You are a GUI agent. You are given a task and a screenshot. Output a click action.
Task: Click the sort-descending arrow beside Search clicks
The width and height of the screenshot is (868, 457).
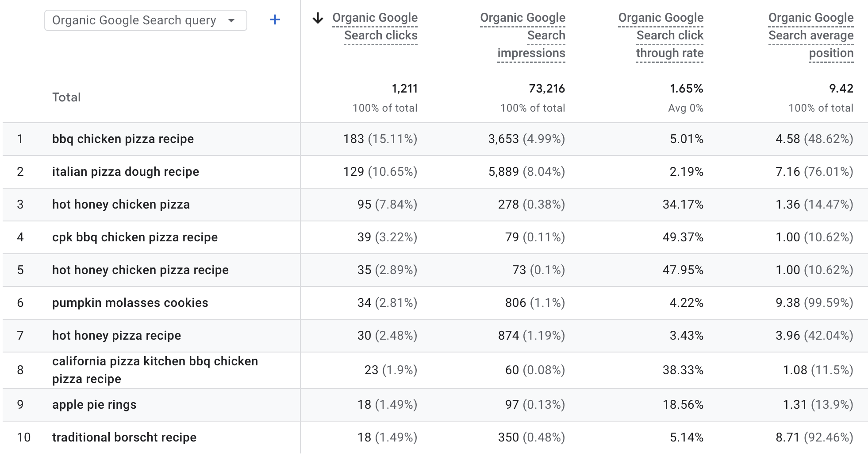click(x=318, y=18)
